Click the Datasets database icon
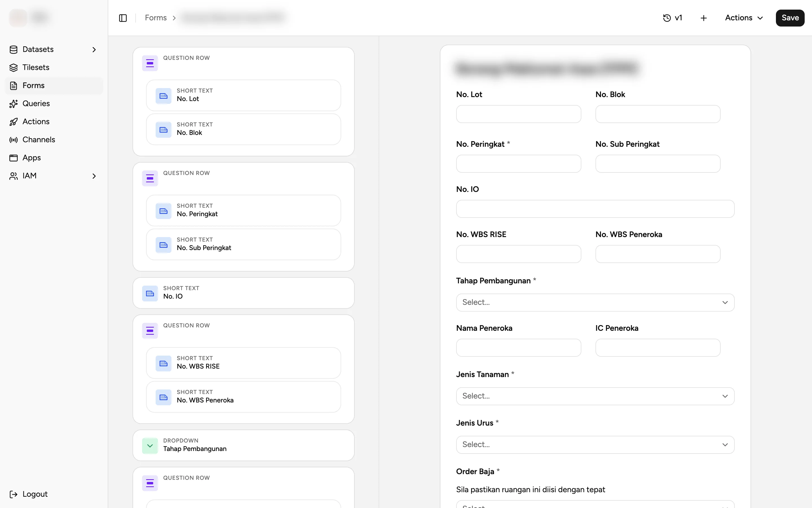 tap(14, 50)
